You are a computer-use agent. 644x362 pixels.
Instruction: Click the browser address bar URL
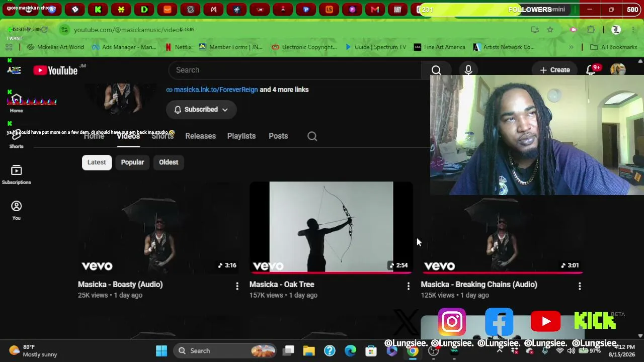[x=128, y=30]
